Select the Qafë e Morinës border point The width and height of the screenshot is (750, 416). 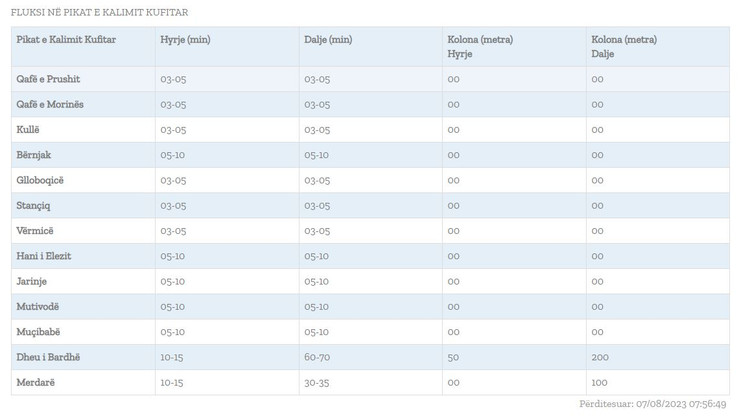point(50,104)
